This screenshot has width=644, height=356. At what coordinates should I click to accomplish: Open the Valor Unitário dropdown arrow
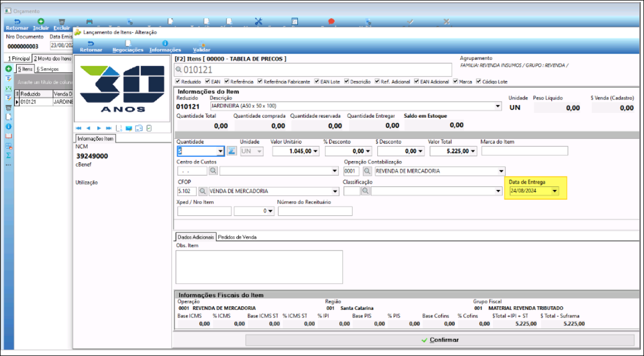pos(315,152)
